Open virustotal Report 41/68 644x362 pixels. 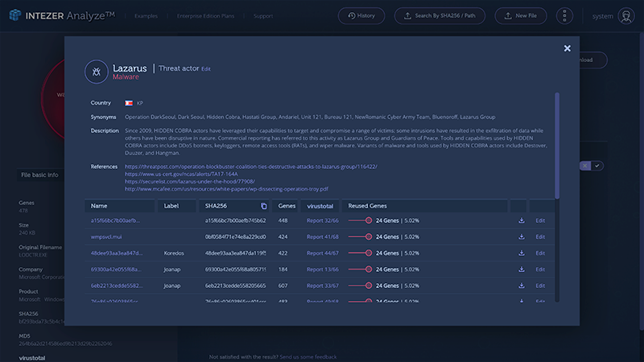323,237
